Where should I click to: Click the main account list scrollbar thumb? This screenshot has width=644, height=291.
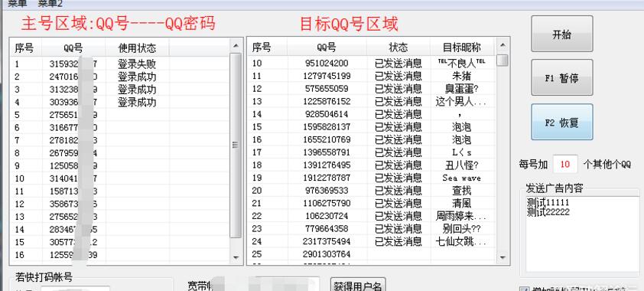click(236, 145)
